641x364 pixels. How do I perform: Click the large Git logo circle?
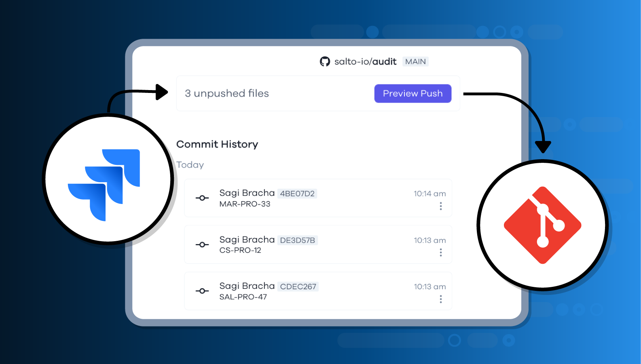pos(543,225)
